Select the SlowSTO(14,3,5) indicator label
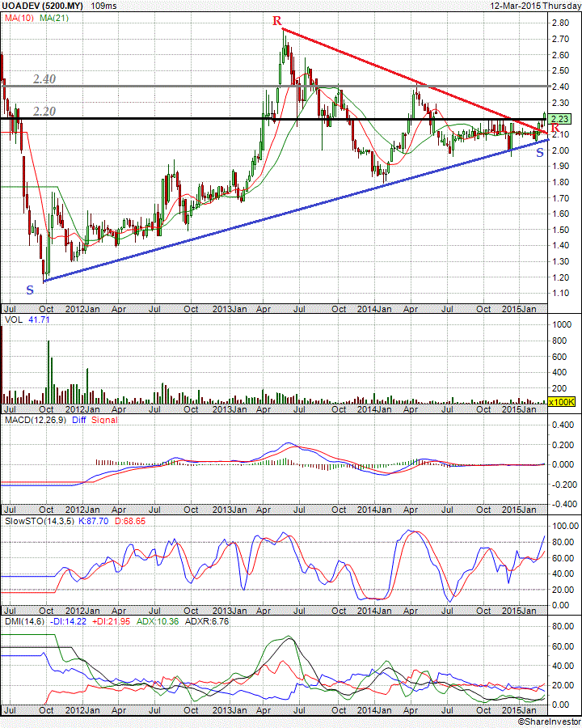Viewport: 582px width, 728px height. [39, 521]
